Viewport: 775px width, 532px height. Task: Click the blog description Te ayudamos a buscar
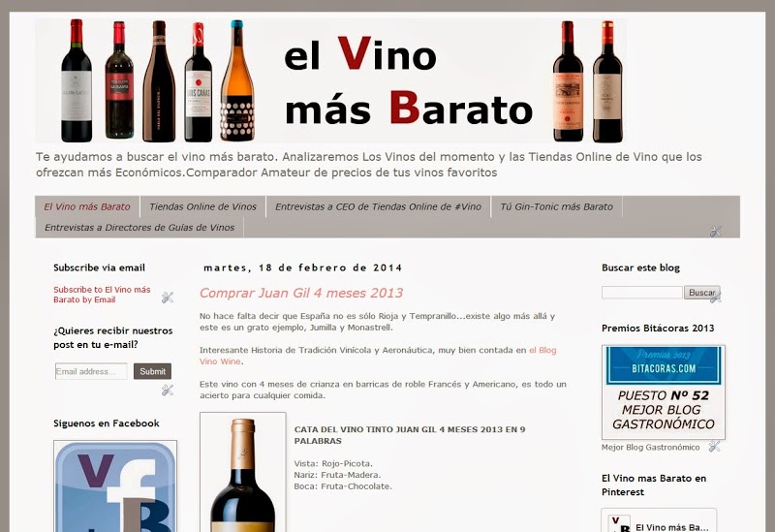pyautogui.click(x=369, y=165)
